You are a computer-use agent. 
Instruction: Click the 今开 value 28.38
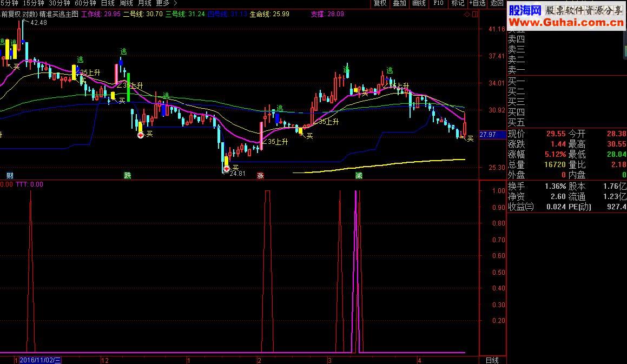coord(617,134)
